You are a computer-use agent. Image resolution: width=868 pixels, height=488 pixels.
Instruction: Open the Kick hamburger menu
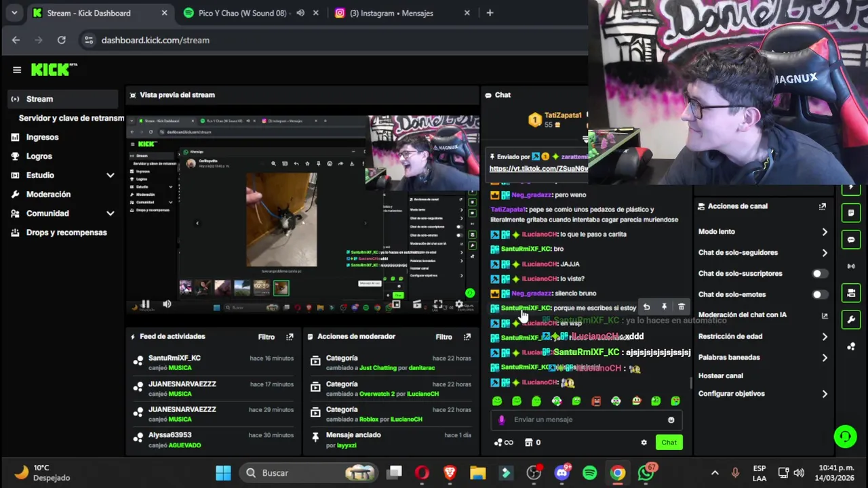(x=17, y=70)
